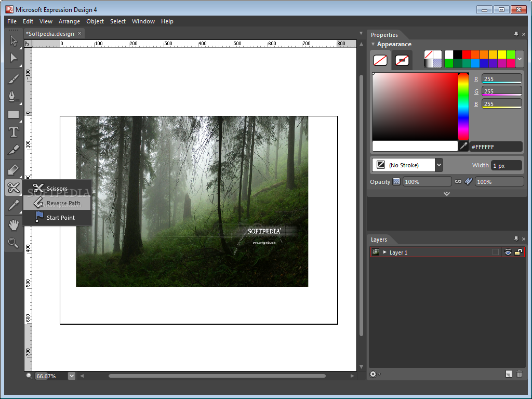Open the File menu
Viewport: 532px width, 399px height.
[12, 21]
